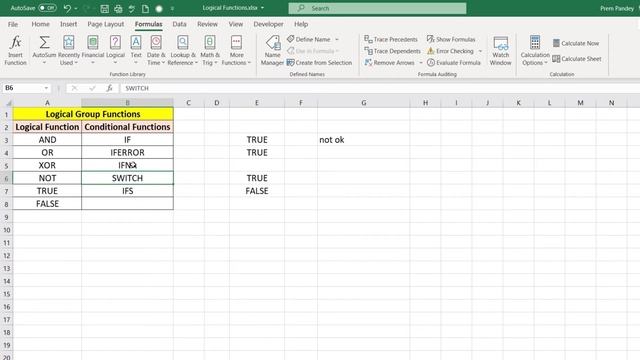Toggle the AutoSave switch
Screen dimensions: 640x360
click(47, 8)
